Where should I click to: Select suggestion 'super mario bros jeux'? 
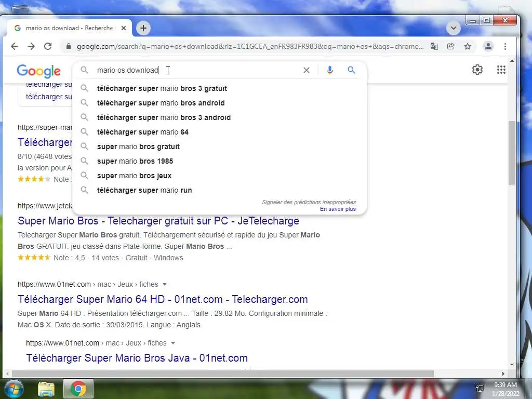219,176
